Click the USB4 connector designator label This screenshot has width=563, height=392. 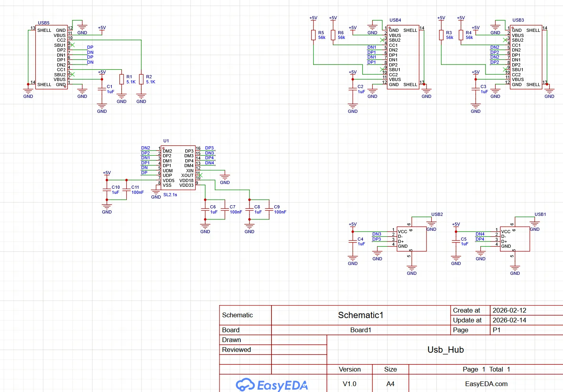[x=395, y=20]
